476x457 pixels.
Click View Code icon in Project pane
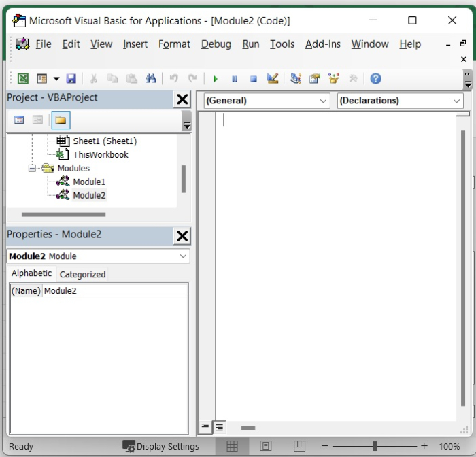point(19,120)
